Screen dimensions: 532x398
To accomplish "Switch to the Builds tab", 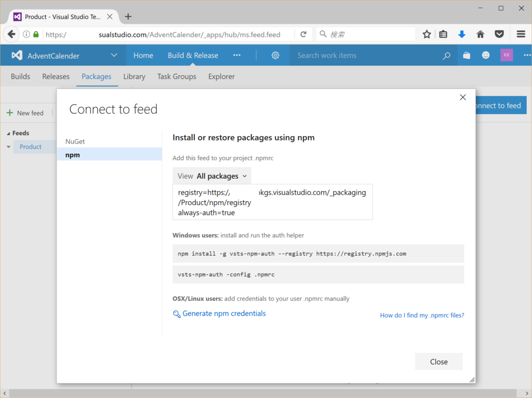I will [x=20, y=76].
